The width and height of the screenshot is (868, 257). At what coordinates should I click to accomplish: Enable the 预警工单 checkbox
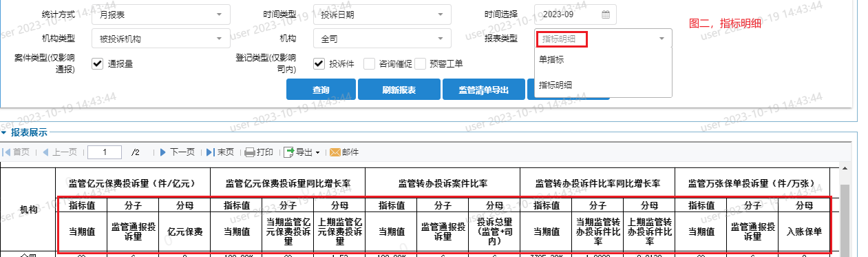pyautogui.click(x=420, y=64)
